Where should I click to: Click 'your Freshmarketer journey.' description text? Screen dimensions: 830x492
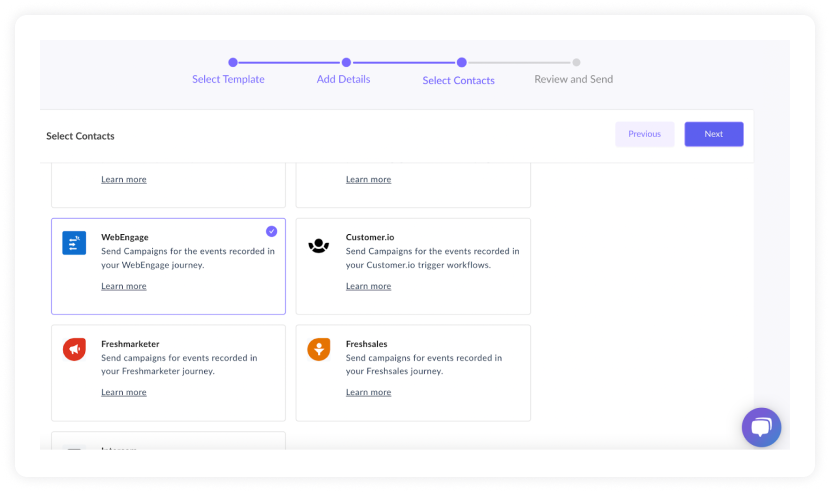(x=158, y=371)
